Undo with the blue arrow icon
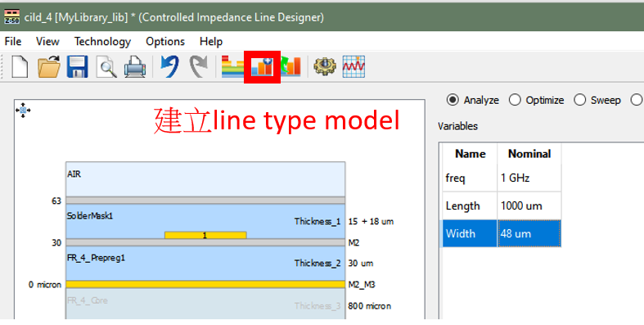The width and height of the screenshot is (644, 325). tap(169, 66)
